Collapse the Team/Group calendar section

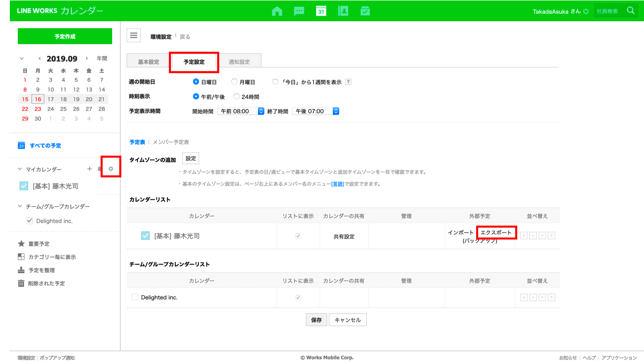pos(20,206)
